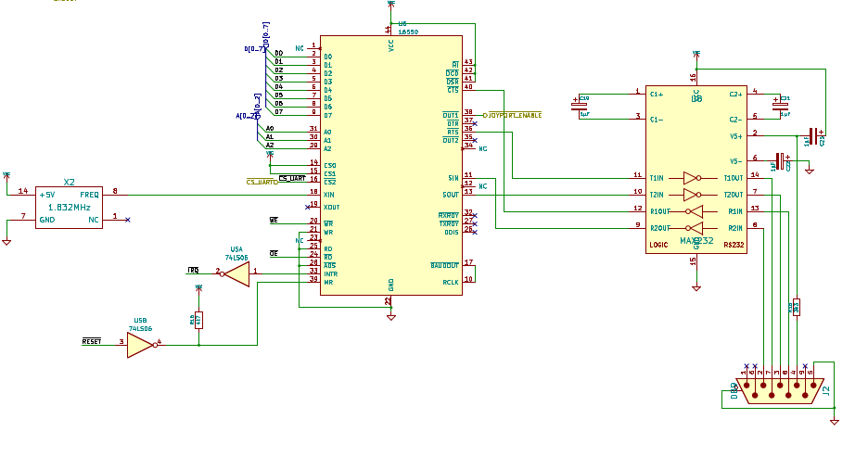Click the 1.832MHz value text
The height and width of the screenshot is (457, 868).
pyautogui.click(x=70, y=208)
